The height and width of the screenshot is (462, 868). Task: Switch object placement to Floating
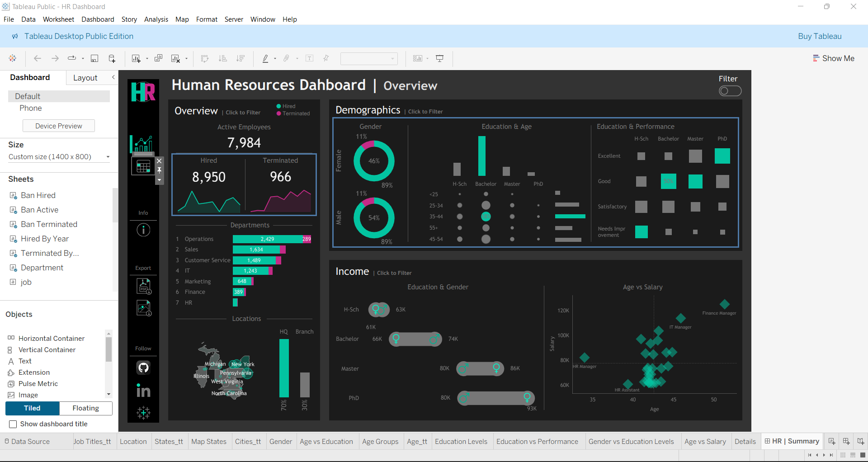pyautogui.click(x=85, y=408)
